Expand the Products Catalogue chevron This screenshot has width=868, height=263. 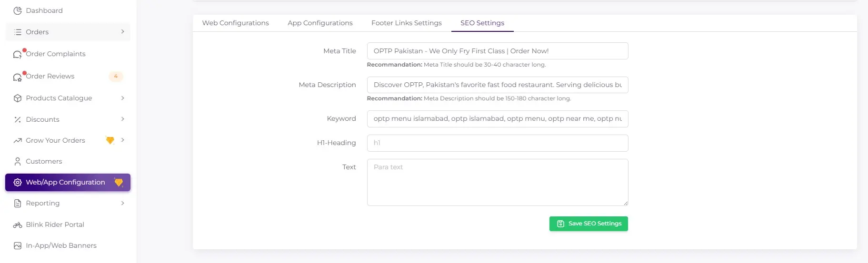coord(122,98)
